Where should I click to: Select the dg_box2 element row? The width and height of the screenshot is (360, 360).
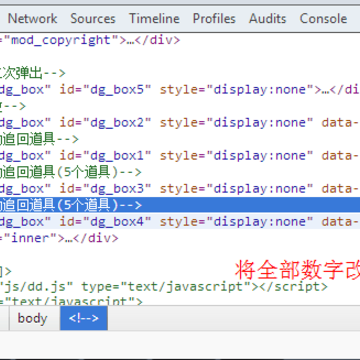[x=180, y=123]
